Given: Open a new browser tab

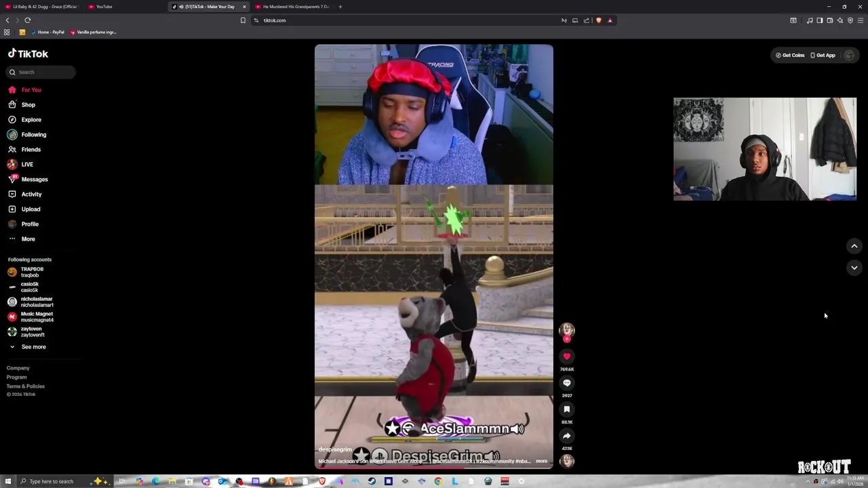Looking at the screenshot, I should click(340, 7).
